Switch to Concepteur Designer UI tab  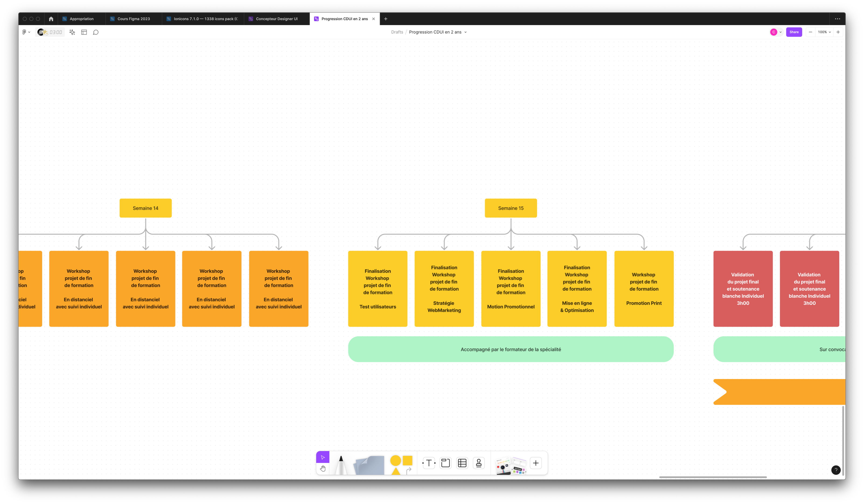pos(276,19)
